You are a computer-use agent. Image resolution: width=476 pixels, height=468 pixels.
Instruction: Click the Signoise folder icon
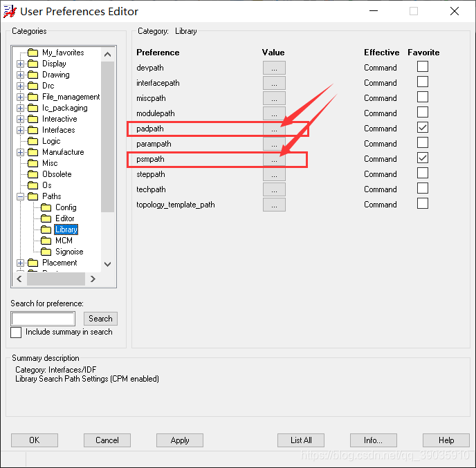pyautogui.click(x=46, y=252)
